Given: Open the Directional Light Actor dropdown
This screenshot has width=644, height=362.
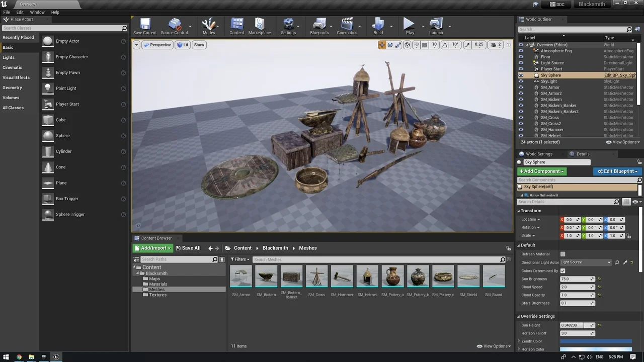Looking at the screenshot, I should click(586, 262).
